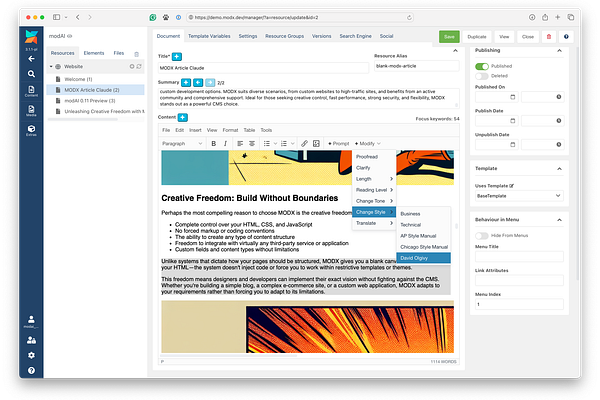Image resolution: width=600 pixels, height=400 pixels.
Task: Insert an image in editor
Action: pos(316,144)
